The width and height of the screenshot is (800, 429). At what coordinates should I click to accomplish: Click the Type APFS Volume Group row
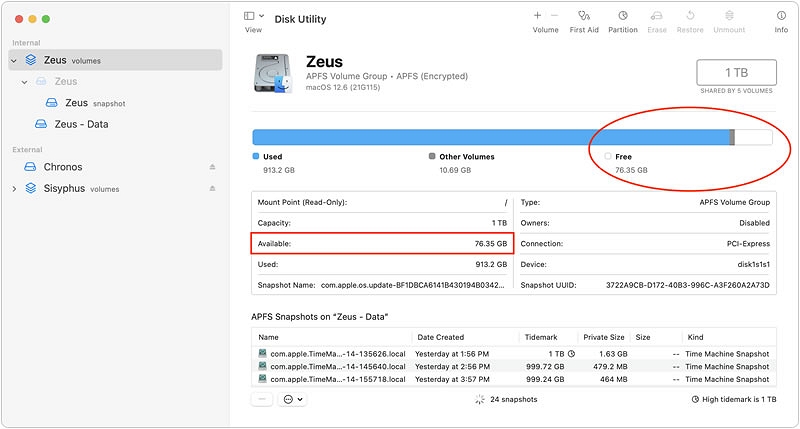click(x=645, y=203)
